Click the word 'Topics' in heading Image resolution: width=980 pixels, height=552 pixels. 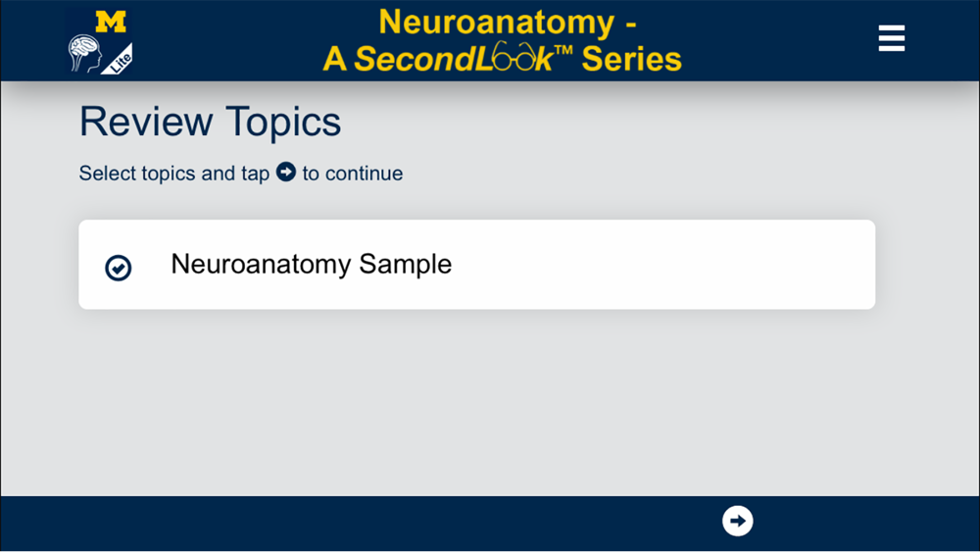284,123
